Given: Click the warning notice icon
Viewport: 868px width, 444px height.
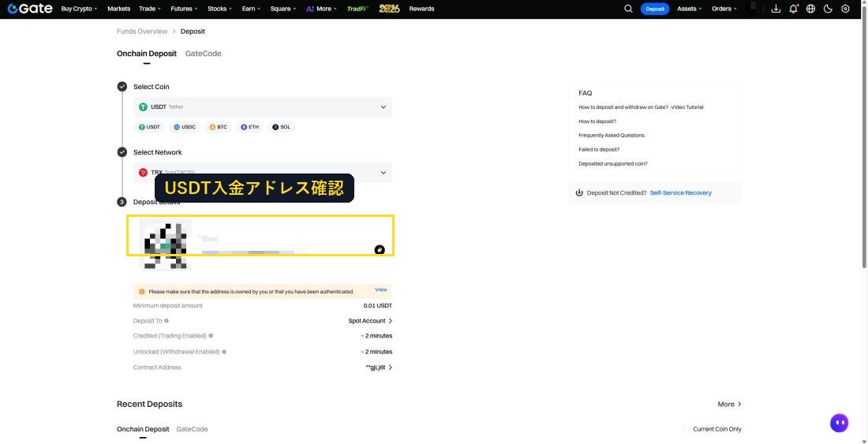Looking at the screenshot, I should [x=142, y=291].
